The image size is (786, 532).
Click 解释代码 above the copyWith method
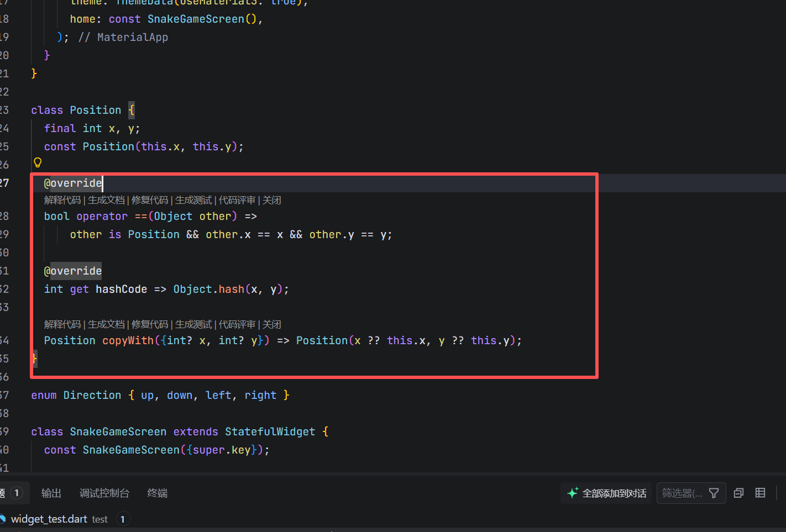[x=62, y=324]
